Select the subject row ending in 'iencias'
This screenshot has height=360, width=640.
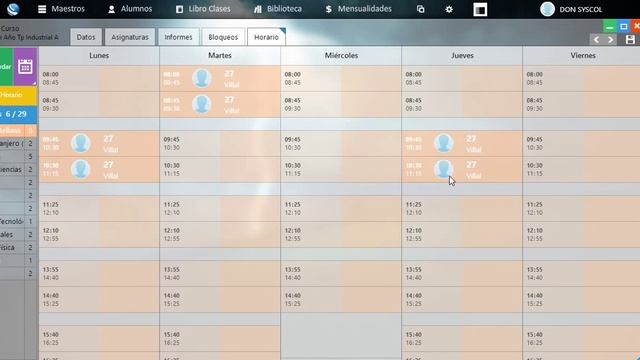[18, 169]
